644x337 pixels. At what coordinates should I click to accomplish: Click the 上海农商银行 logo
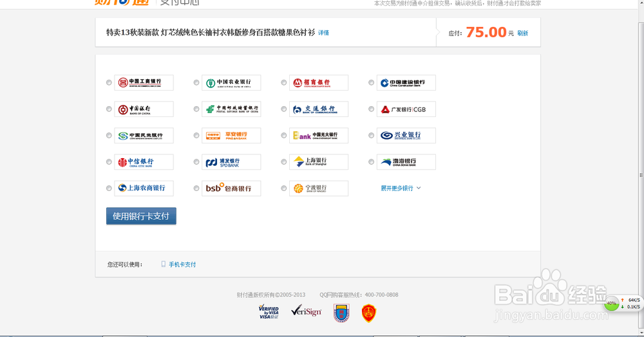(x=144, y=188)
